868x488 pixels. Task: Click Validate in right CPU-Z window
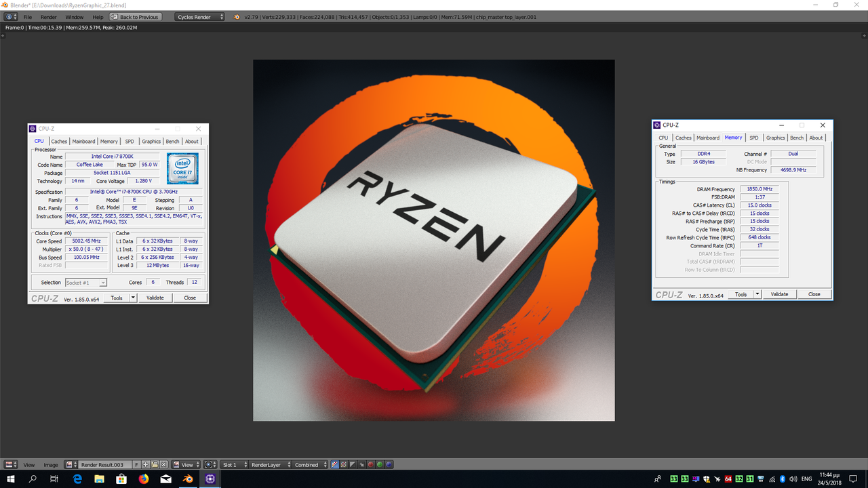pos(780,294)
